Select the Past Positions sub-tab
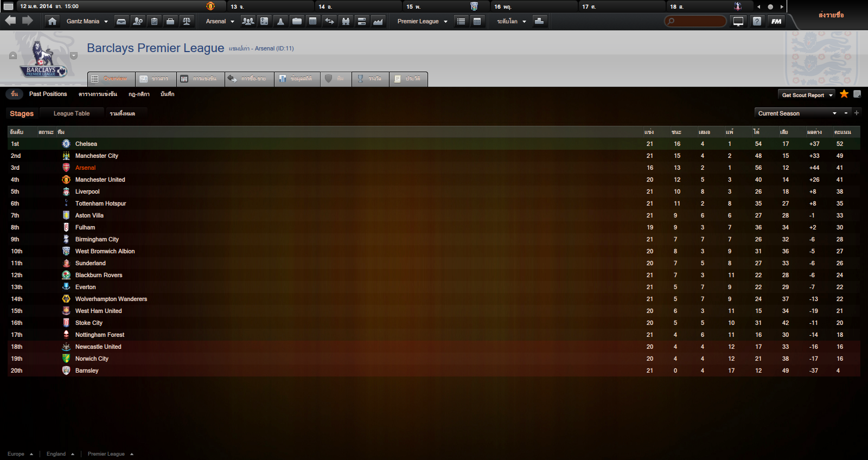The image size is (868, 460). [48, 94]
